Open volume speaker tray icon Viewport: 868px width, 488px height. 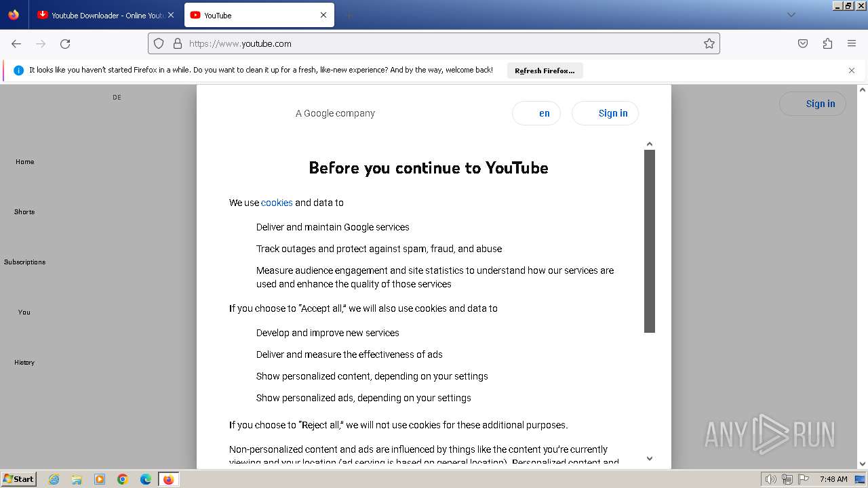point(770,479)
